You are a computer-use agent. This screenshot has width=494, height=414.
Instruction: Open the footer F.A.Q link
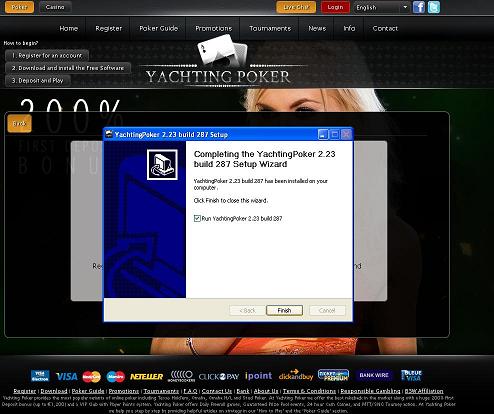[190, 391]
